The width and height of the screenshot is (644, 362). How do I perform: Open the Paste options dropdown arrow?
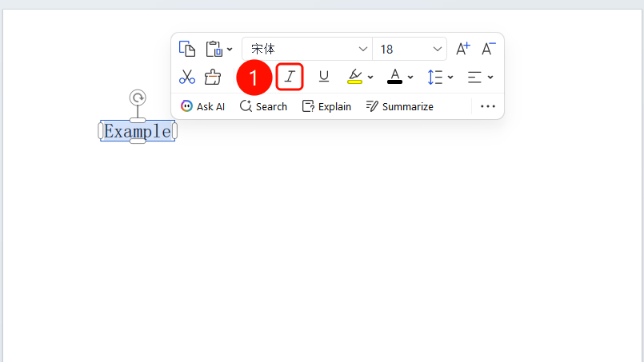coord(230,50)
